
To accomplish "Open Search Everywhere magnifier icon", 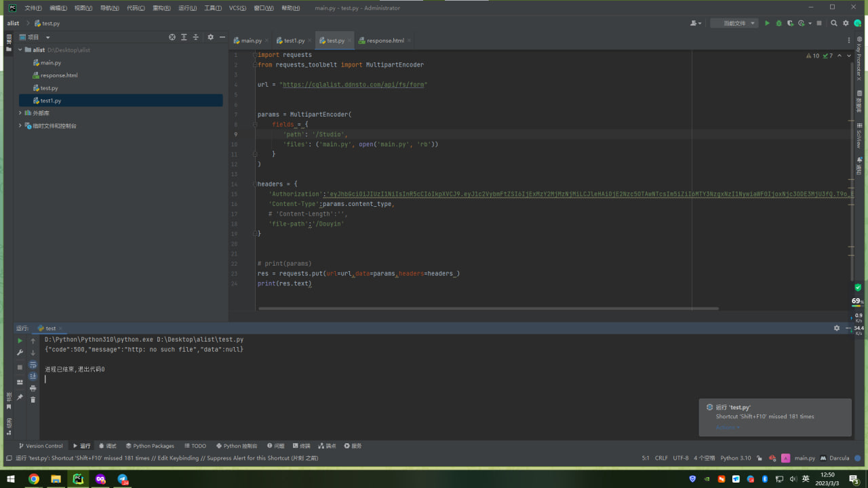I will click(834, 23).
